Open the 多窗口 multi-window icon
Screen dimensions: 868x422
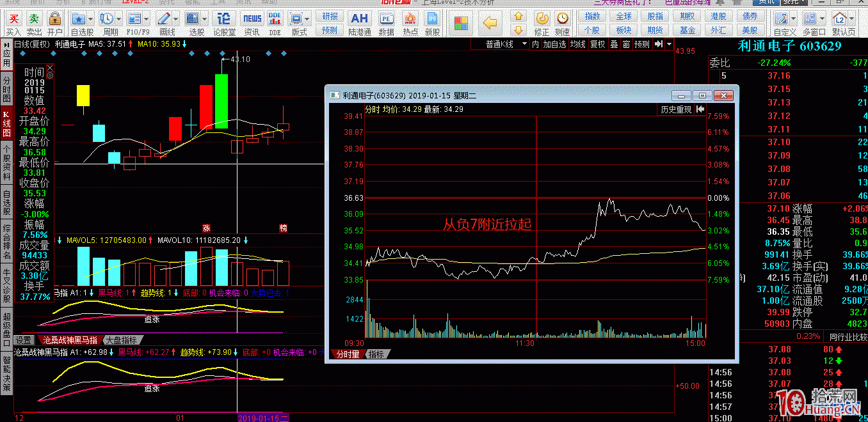coord(810,19)
